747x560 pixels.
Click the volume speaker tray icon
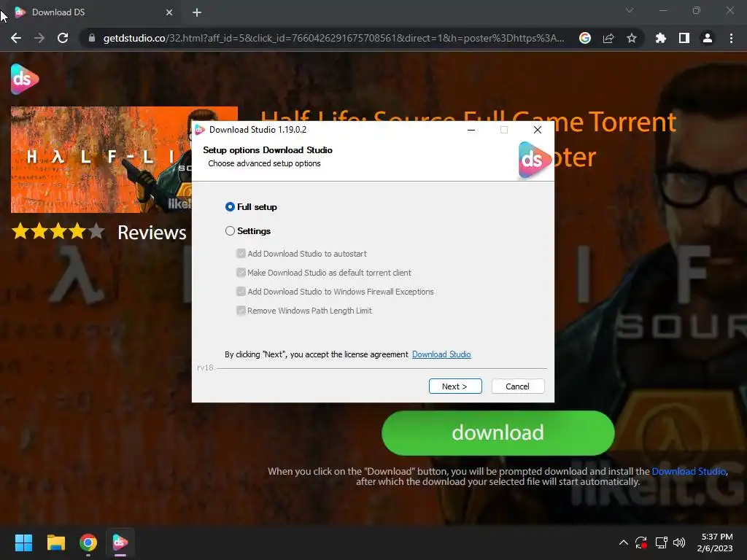[679, 542]
